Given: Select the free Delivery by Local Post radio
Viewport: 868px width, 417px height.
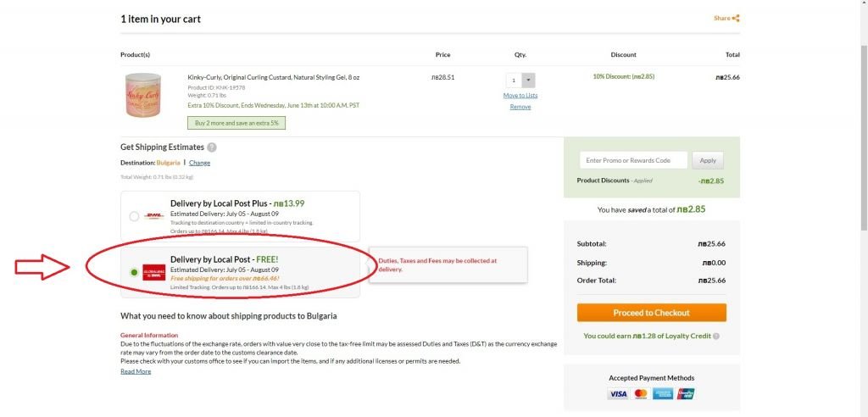Looking at the screenshot, I should pyautogui.click(x=134, y=272).
